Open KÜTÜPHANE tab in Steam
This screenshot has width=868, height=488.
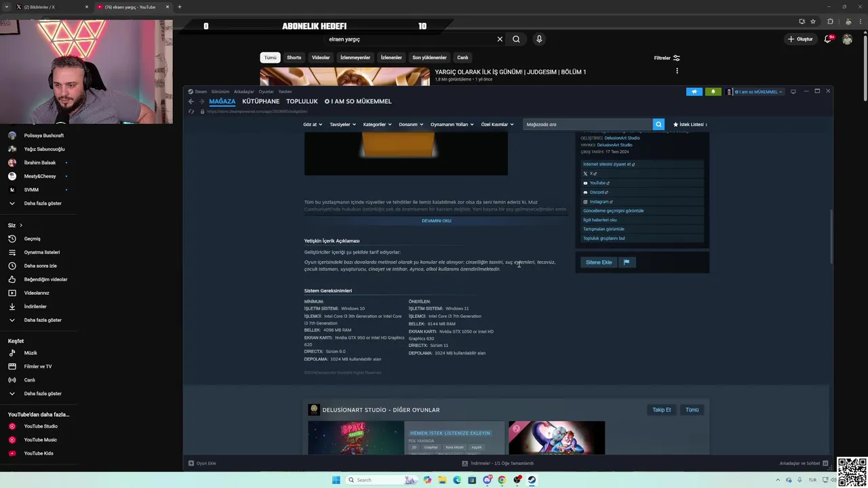coord(260,102)
